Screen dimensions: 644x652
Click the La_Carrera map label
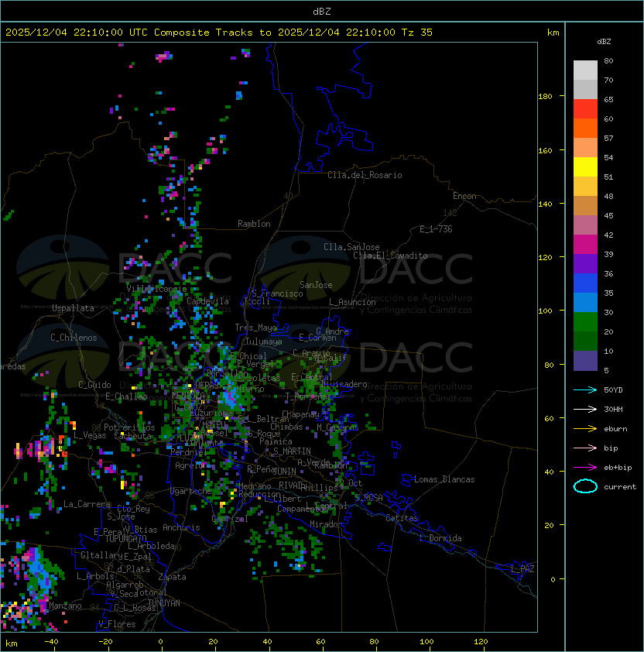click(x=87, y=504)
